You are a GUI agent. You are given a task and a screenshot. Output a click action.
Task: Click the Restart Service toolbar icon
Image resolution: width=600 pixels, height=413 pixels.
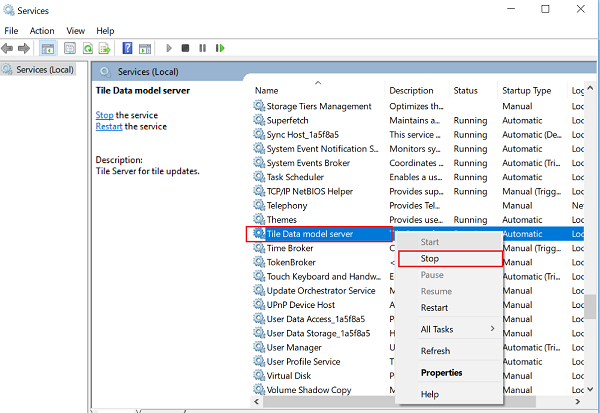[x=220, y=48]
